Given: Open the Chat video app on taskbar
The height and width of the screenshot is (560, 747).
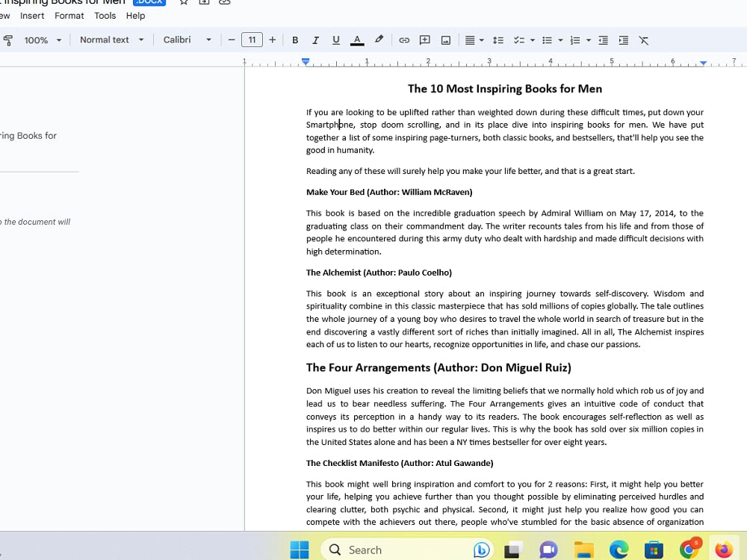Looking at the screenshot, I should (x=548, y=550).
